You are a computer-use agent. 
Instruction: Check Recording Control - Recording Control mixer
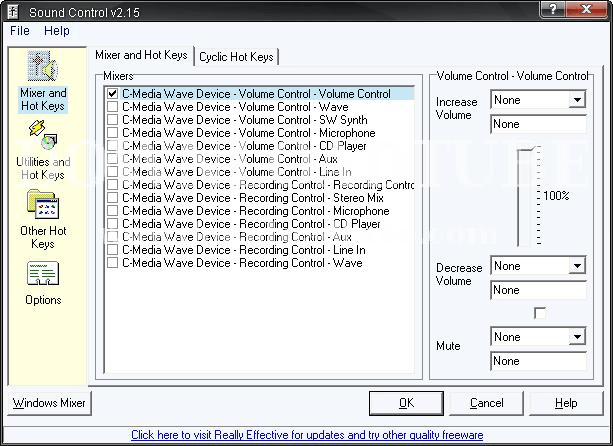tap(113, 184)
